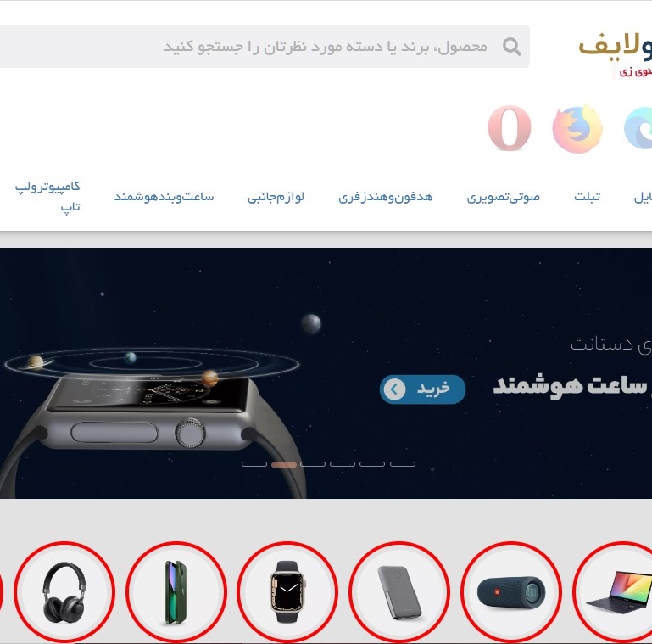Image resolution: width=652 pixels, height=644 pixels.
Task: Click the خرید button on banner
Action: click(422, 389)
